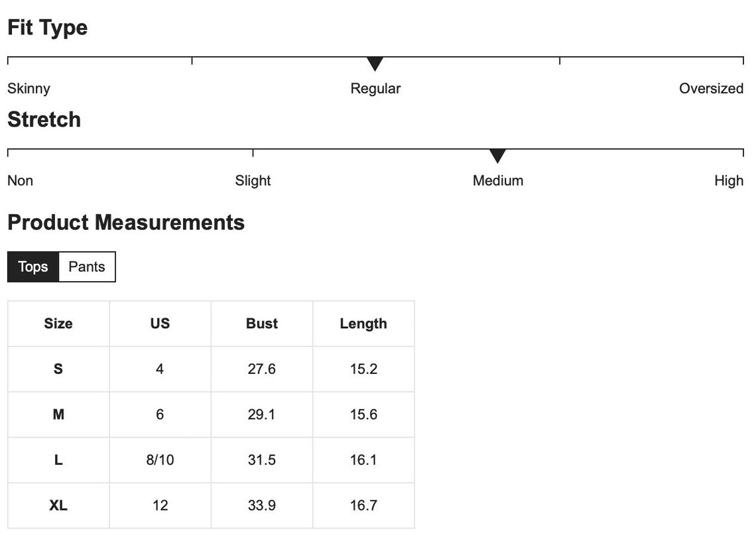Click the Fit Type triangle marker at Regular
This screenshot has width=756, height=539.
click(375, 64)
